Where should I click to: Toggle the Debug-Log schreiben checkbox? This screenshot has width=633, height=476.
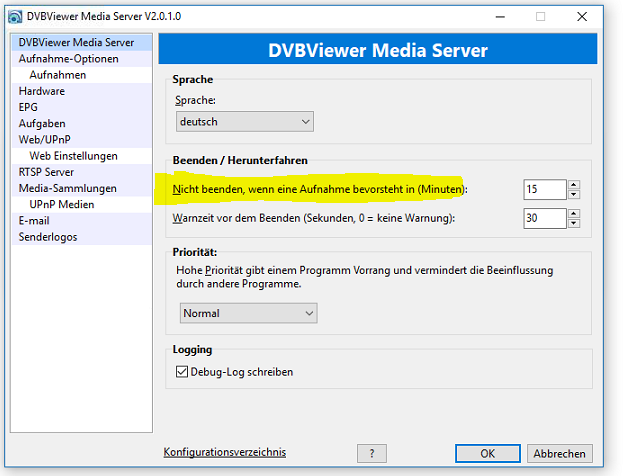pos(182,371)
